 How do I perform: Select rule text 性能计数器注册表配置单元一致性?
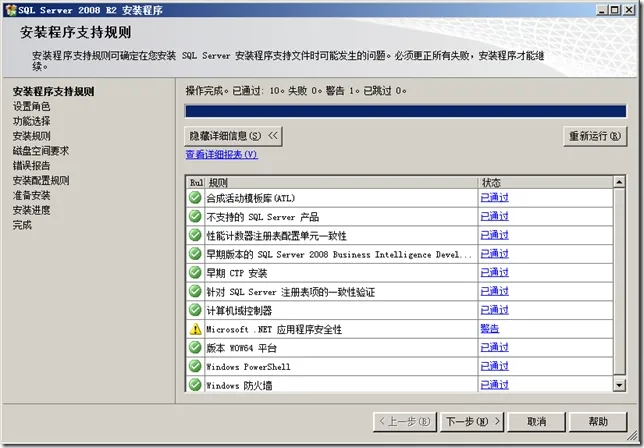click(x=276, y=236)
